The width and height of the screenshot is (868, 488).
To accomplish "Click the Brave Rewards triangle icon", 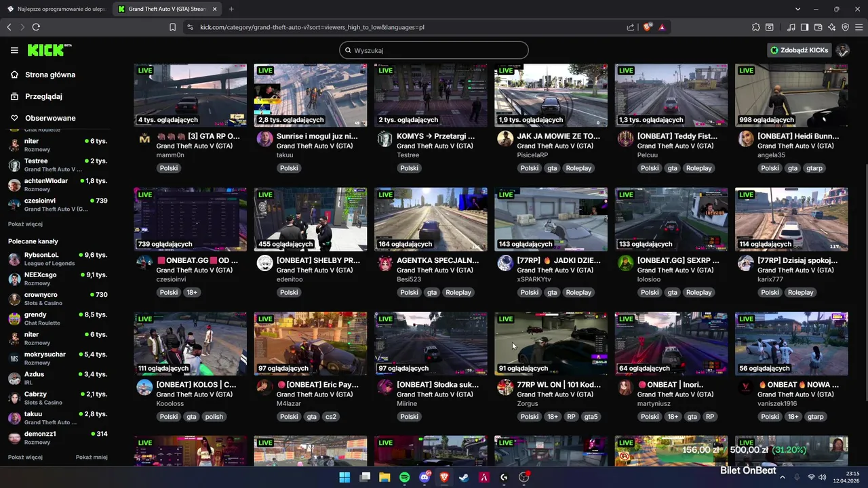I will click(661, 27).
